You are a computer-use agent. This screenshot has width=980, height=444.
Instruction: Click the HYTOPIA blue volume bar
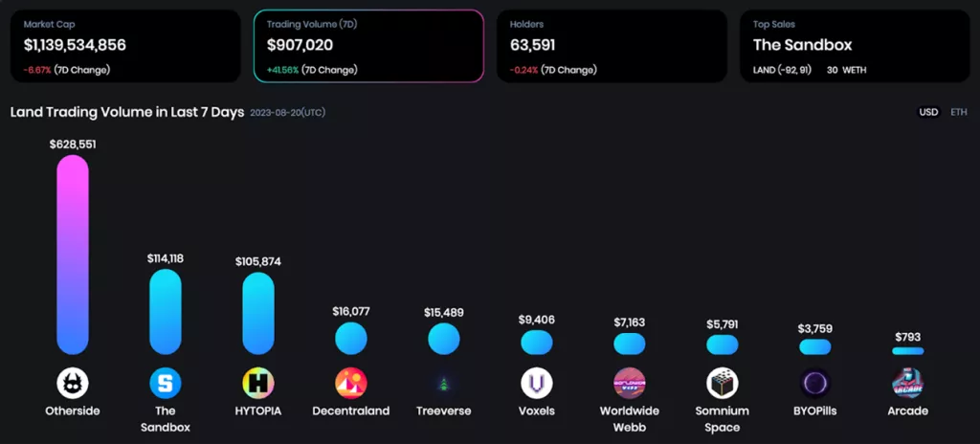(258, 313)
